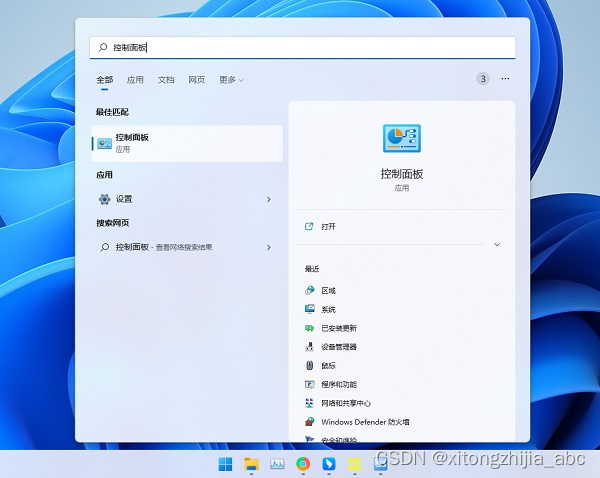Open the recent item 已安装更新
Screen dimensions: 600x478
pos(339,328)
